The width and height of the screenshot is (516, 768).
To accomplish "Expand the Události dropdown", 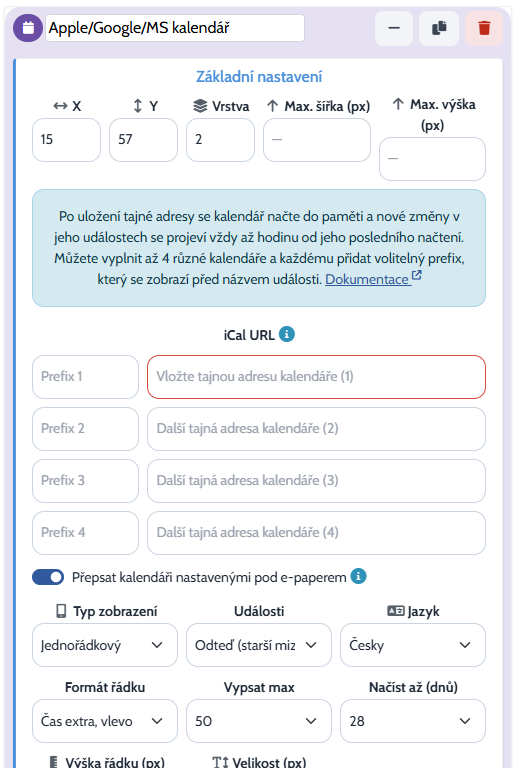I will coord(259,645).
